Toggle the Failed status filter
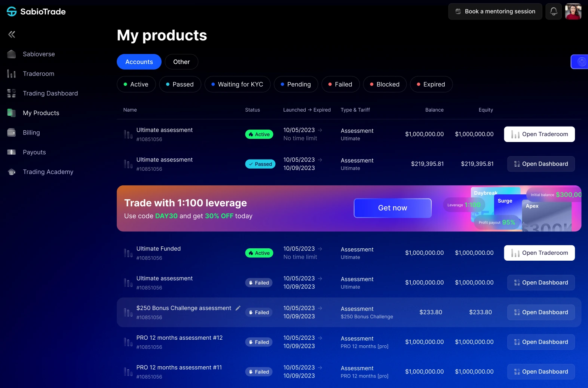The height and width of the screenshot is (388, 588). point(340,84)
